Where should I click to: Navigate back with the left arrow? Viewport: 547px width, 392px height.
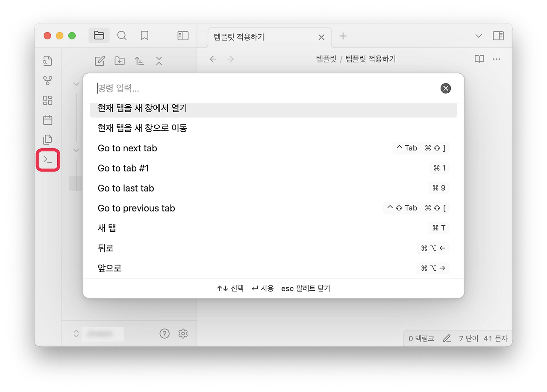click(x=213, y=59)
